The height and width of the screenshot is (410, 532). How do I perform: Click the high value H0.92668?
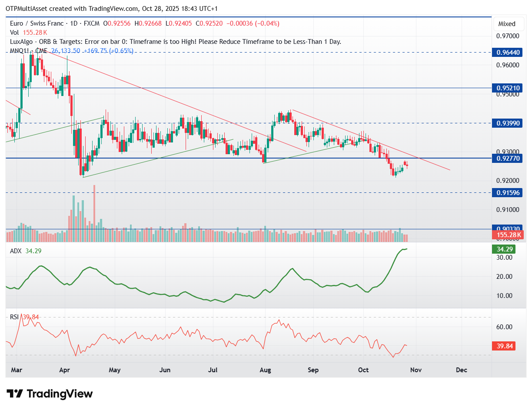pyautogui.click(x=148, y=23)
